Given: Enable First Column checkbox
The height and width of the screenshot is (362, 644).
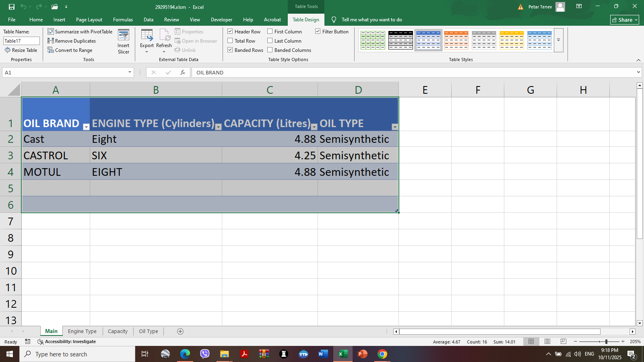Looking at the screenshot, I should click(x=270, y=31).
